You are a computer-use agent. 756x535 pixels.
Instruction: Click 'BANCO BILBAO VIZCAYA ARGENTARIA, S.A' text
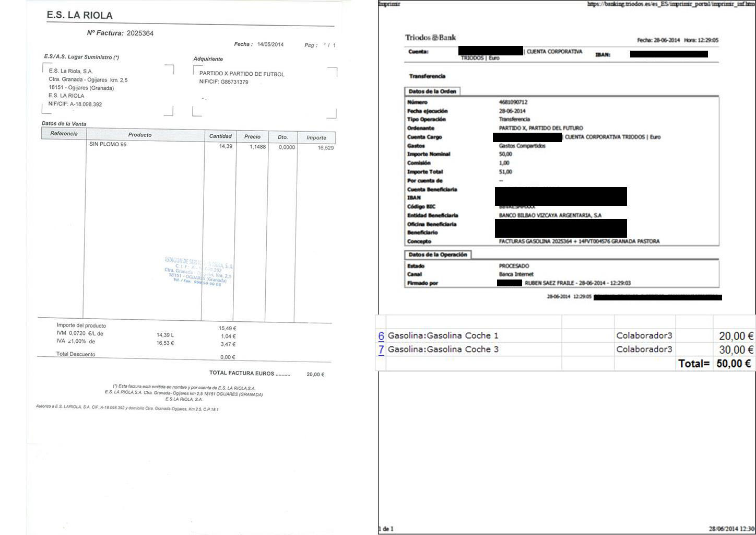(550, 215)
